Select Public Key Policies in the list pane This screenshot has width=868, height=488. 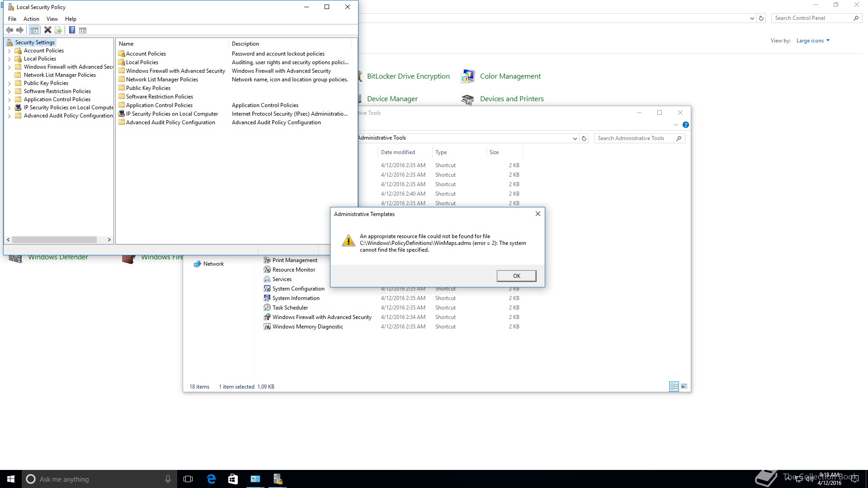click(x=148, y=88)
